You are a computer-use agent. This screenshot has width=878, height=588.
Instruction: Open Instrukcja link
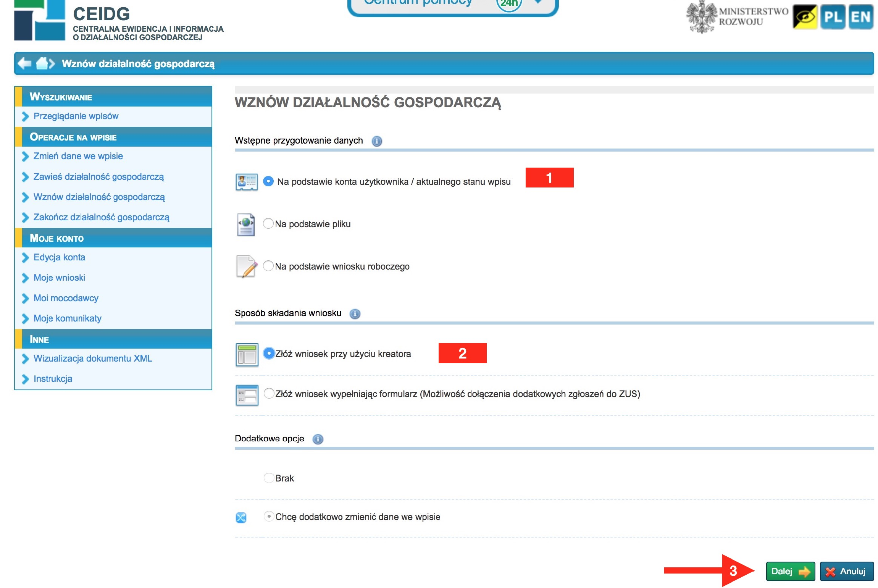[x=53, y=379]
